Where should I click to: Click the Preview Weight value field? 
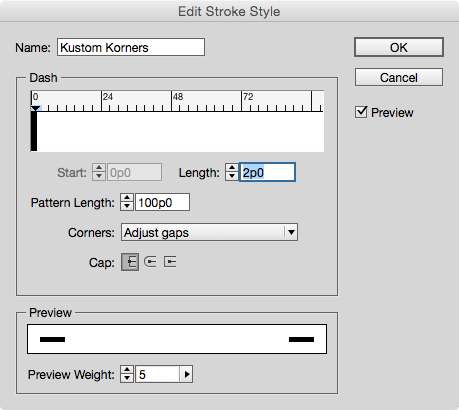[x=158, y=374]
